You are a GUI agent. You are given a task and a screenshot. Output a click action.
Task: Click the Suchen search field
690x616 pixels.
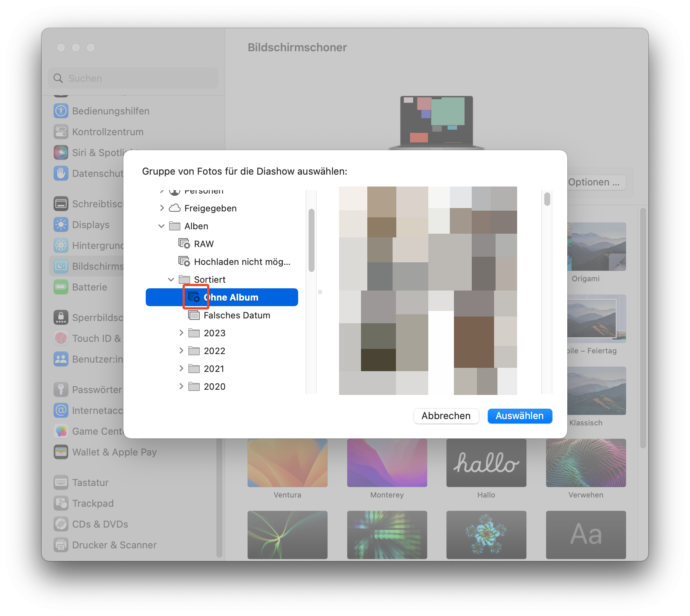pos(133,78)
